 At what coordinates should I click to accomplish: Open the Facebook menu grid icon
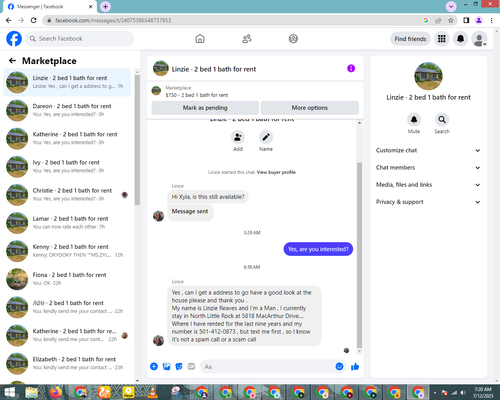click(442, 39)
